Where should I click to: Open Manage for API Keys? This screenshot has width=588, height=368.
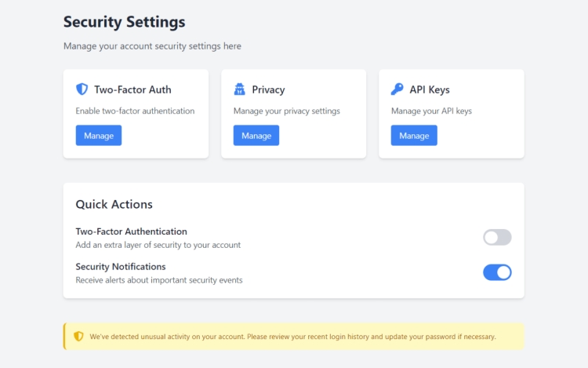click(x=414, y=136)
